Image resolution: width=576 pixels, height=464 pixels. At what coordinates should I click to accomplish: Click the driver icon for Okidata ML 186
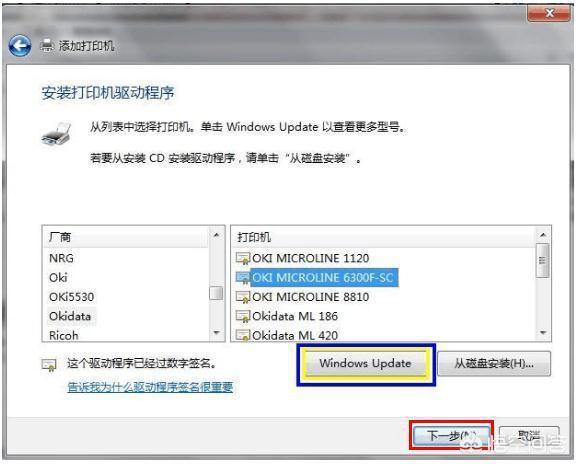[243, 316]
